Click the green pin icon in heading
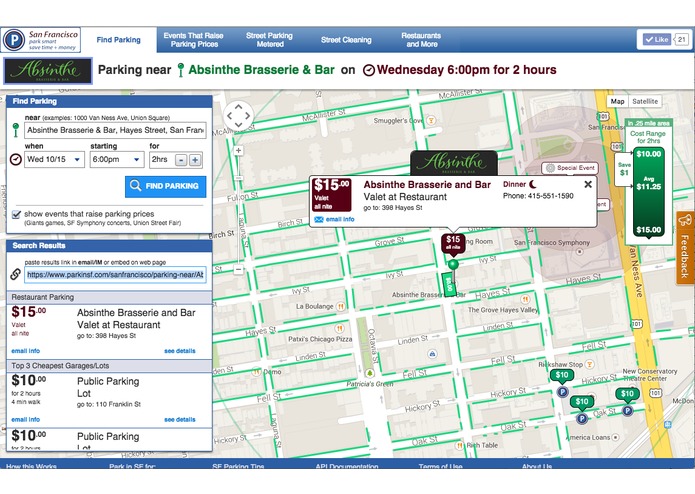Viewport: 695px width, 494px height. pos(180,70)
